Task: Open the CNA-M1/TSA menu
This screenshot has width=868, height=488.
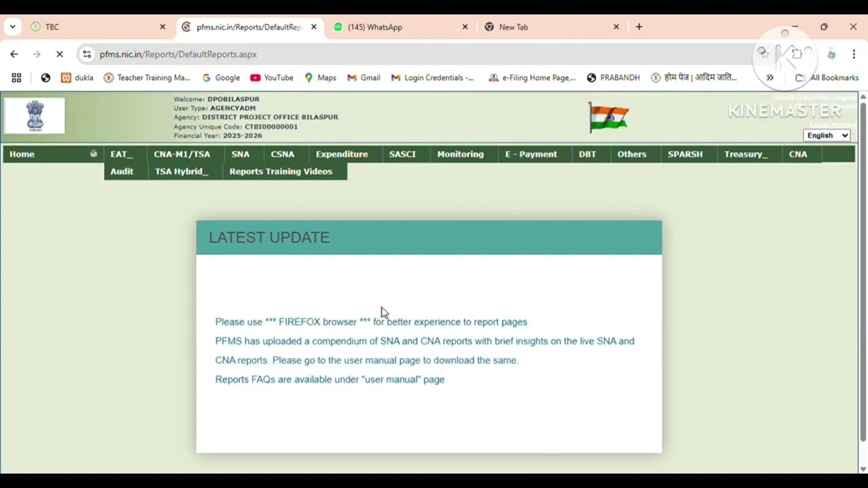Action: click(x=182, y=154)
